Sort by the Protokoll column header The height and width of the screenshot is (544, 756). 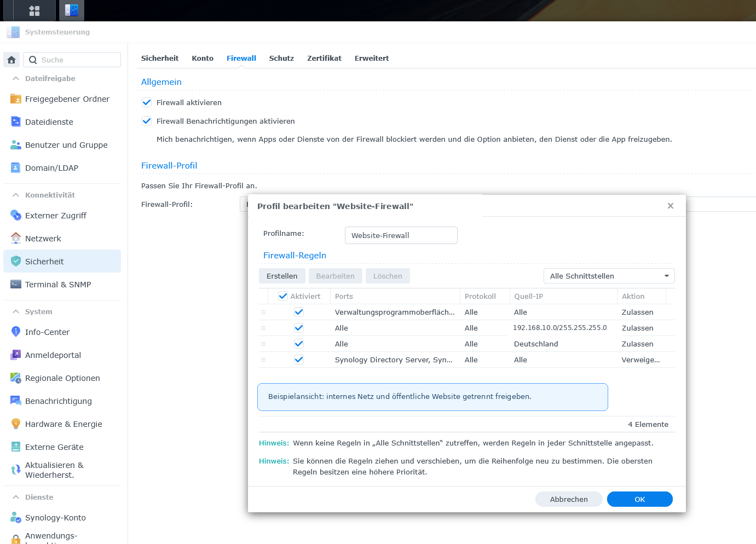tap(484, 296)
